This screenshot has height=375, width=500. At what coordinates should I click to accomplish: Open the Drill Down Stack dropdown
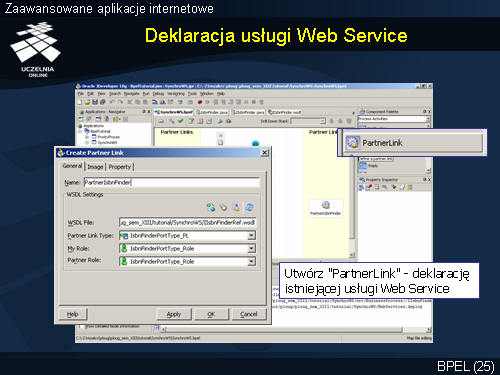coord(322,121)
